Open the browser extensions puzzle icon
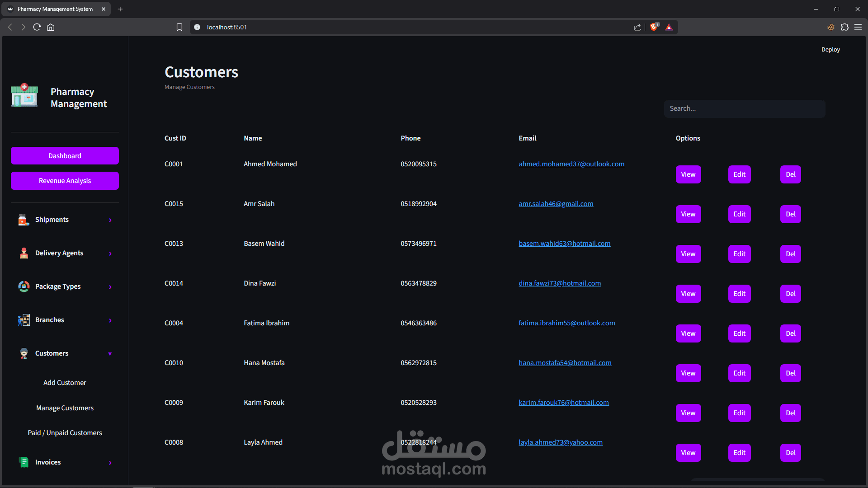 pos(844,27)
